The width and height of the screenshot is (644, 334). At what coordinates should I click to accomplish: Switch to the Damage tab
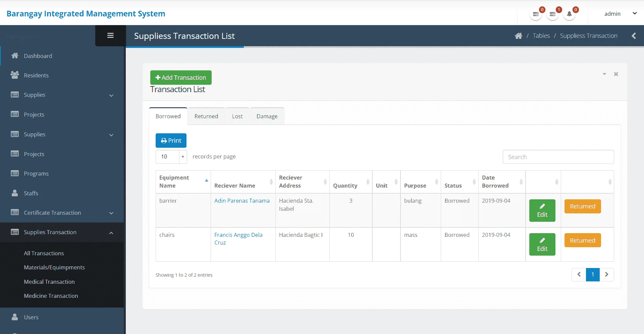click(x=267, y=116)
